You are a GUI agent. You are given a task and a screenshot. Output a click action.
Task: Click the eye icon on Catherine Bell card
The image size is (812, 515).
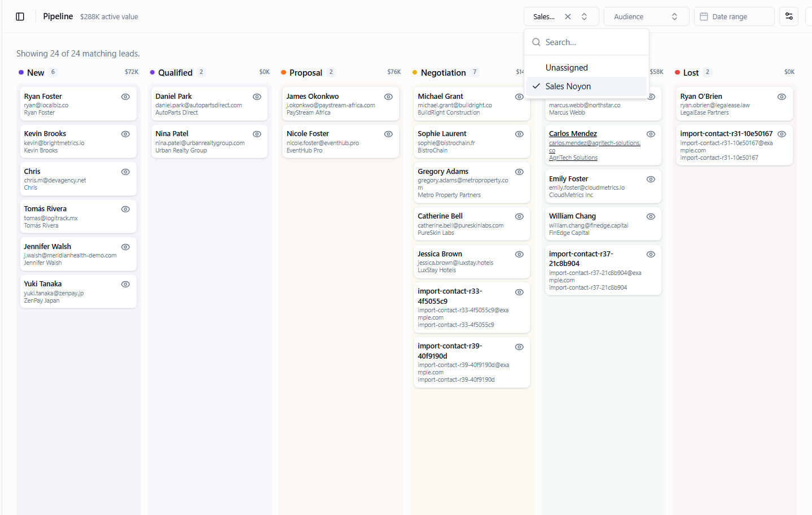pyautogui.click(x=519, y=217)
